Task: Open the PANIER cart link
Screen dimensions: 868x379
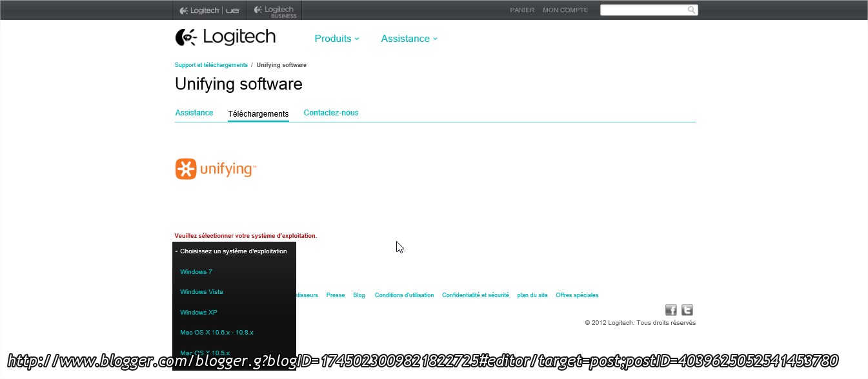Action: coord(522,10)
